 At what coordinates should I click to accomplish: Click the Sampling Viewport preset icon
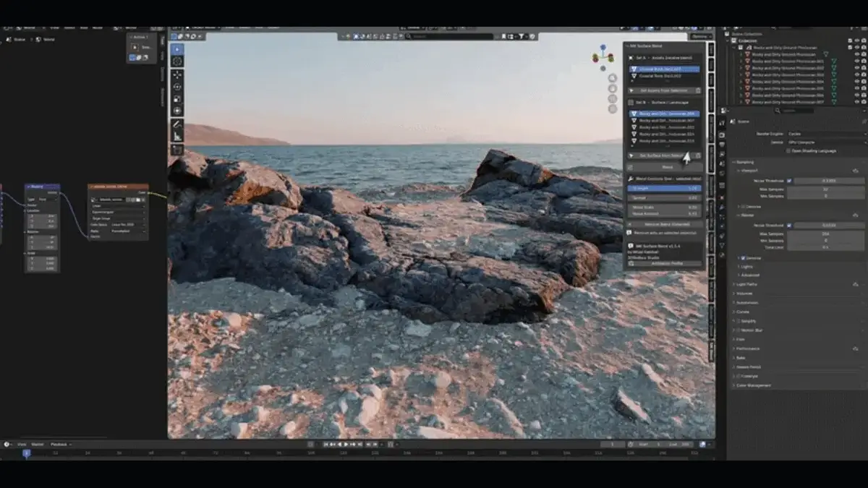coord(856,171)
